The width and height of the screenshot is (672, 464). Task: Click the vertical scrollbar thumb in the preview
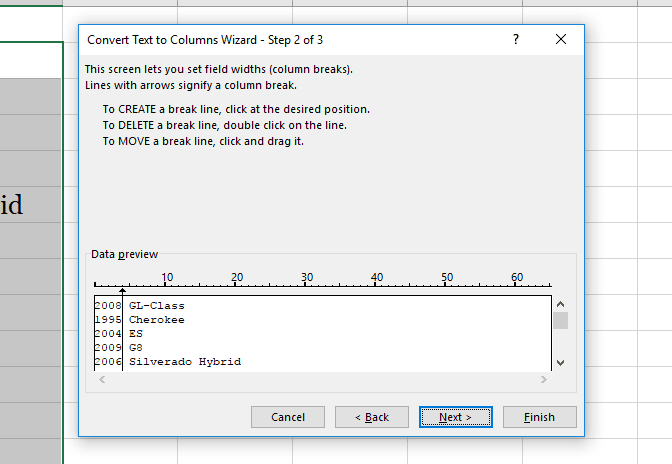tap(560, 320)
